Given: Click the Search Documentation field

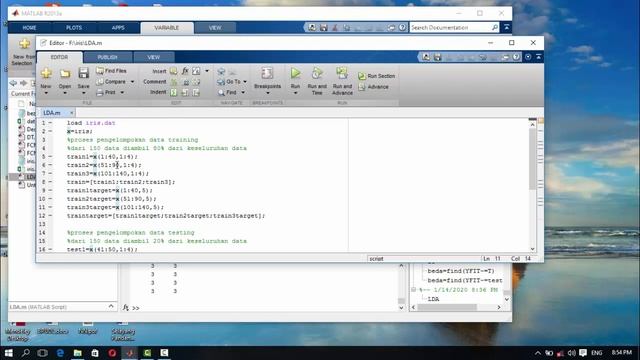Looking at the screenshot, I should point(451,27).
